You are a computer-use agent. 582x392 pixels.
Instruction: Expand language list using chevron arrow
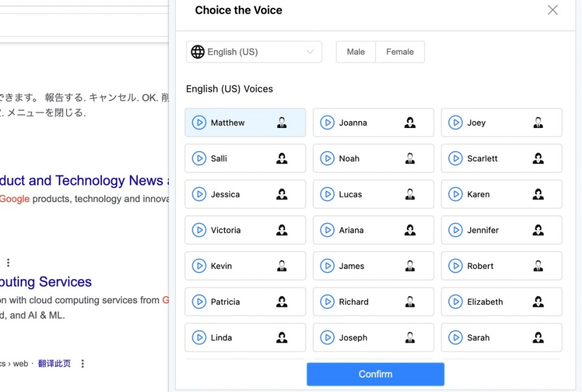310,52
